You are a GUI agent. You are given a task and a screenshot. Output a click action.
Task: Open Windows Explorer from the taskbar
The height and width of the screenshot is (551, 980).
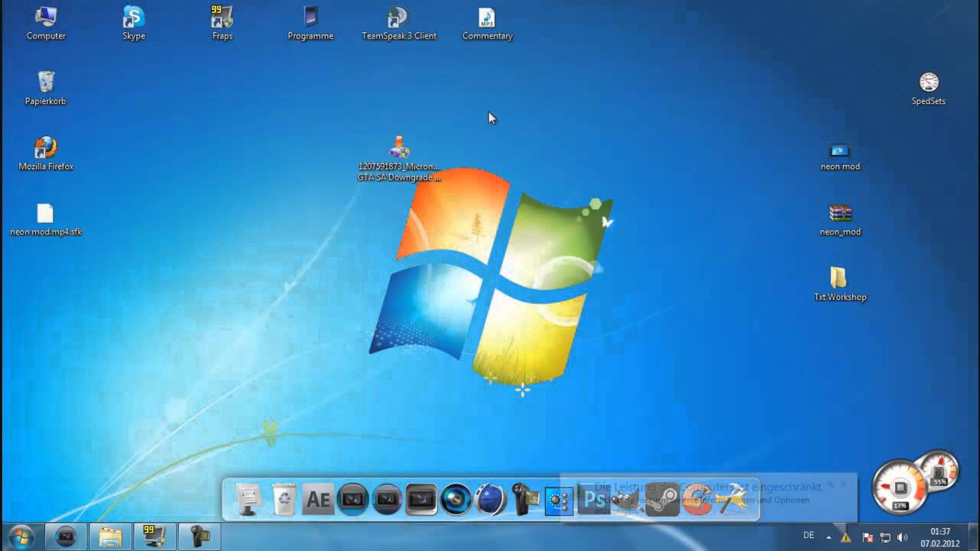(x=110, y=536)
